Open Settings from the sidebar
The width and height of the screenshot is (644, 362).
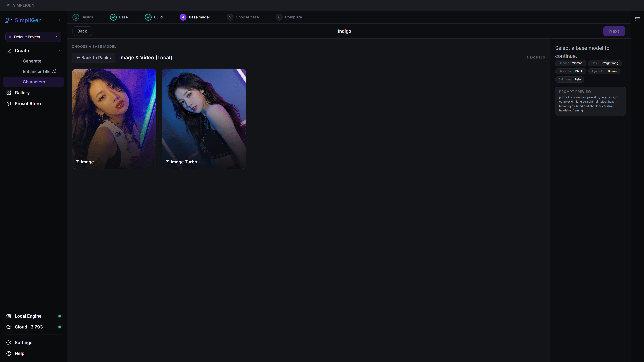(23, 343)
